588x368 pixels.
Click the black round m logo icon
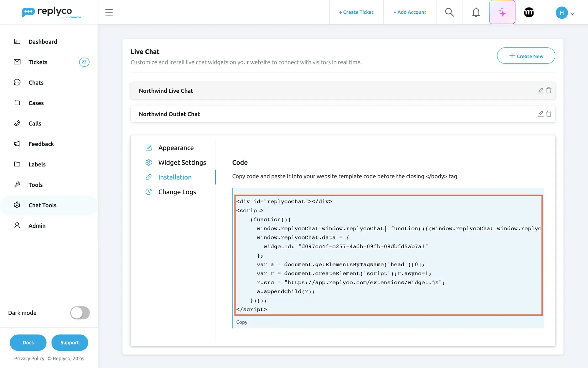click(529, 12)
